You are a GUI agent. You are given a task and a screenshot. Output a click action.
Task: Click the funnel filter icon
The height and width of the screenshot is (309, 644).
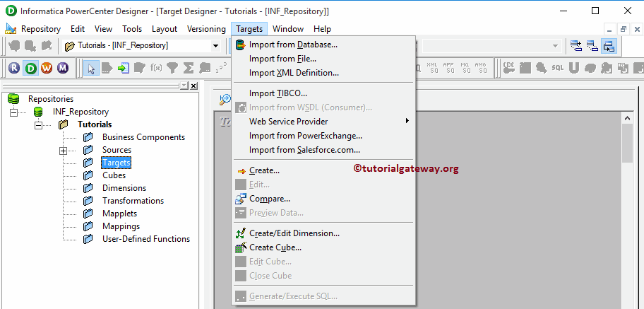click(172, 68)
